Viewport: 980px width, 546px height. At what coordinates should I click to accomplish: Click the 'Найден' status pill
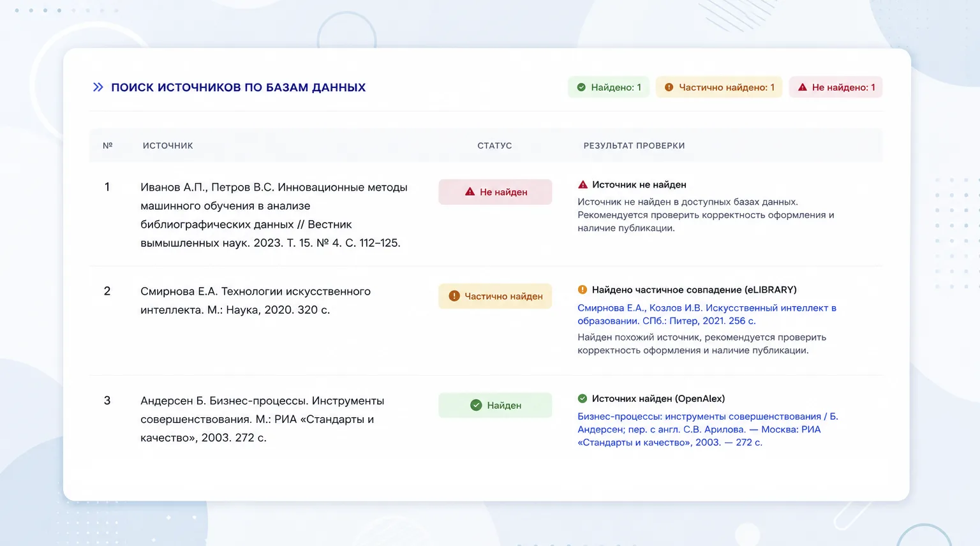[495, 405]
